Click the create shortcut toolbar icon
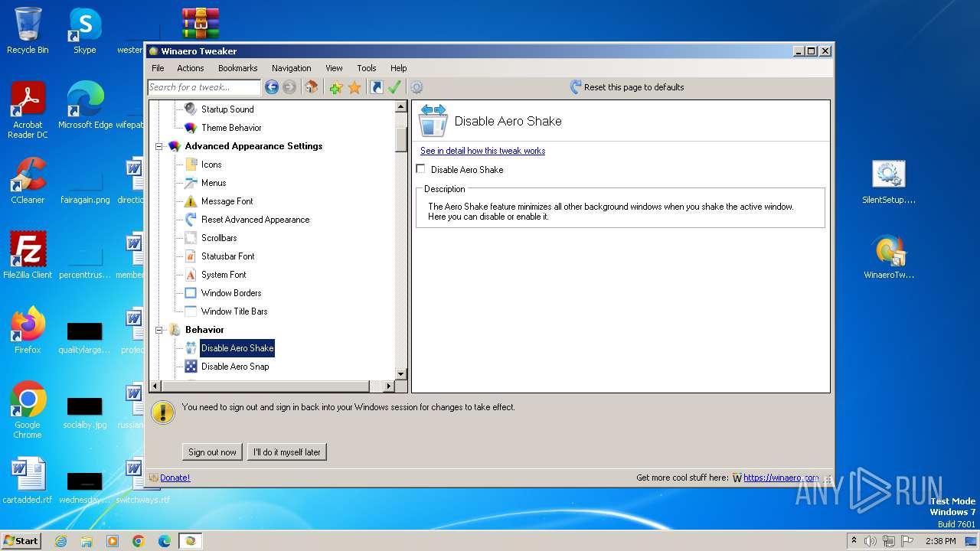The image size is (980, 551). tap(377, 87)
